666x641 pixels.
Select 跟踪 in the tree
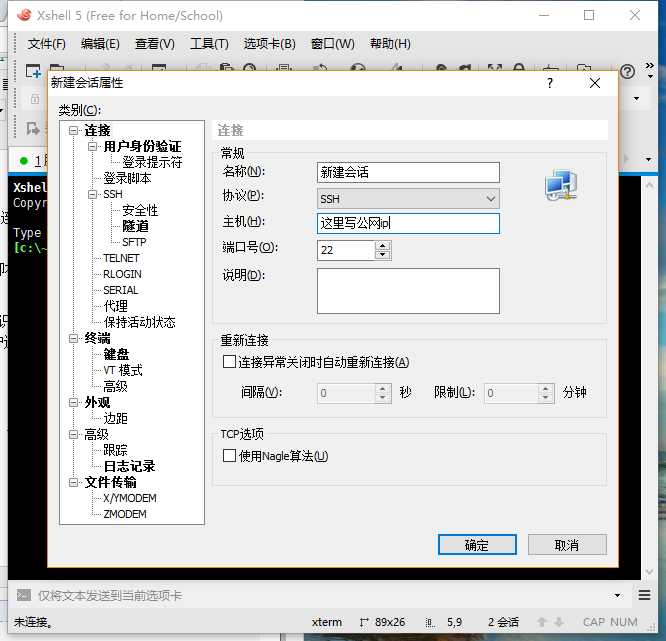tap(115, 450)
